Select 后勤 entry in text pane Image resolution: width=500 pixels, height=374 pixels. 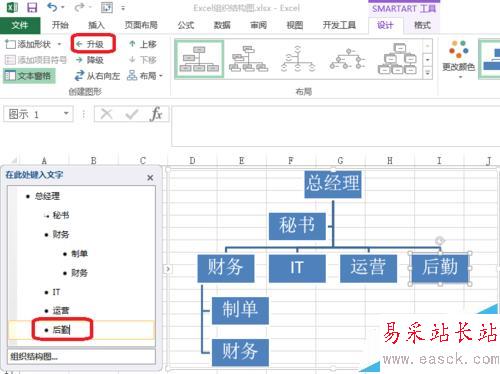(x=61, y=330)
